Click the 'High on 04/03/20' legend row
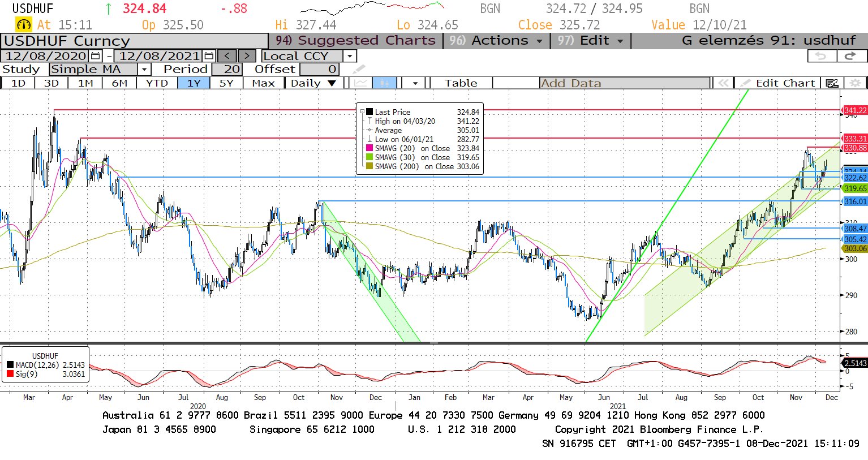Viewport: 868px width, 460px height. [x=423, y=121]
